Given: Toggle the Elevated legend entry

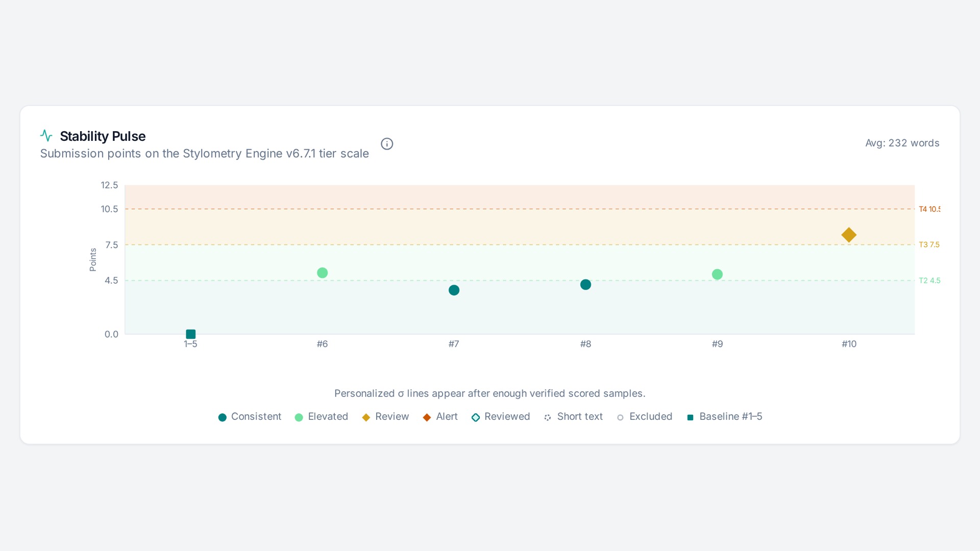Looking at the screenshot, I should pyautogui.click(x=322, y=417).
